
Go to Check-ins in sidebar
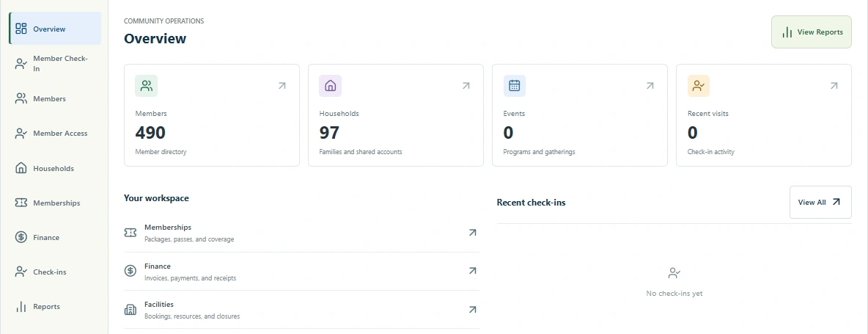(x=55, y=272)
